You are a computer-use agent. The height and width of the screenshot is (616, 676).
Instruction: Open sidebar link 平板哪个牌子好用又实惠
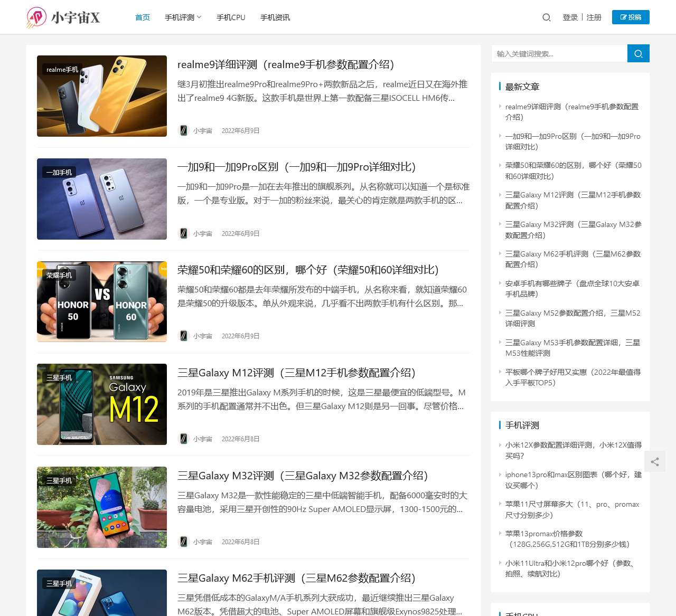pyautogui.click(x=573, y=377)
